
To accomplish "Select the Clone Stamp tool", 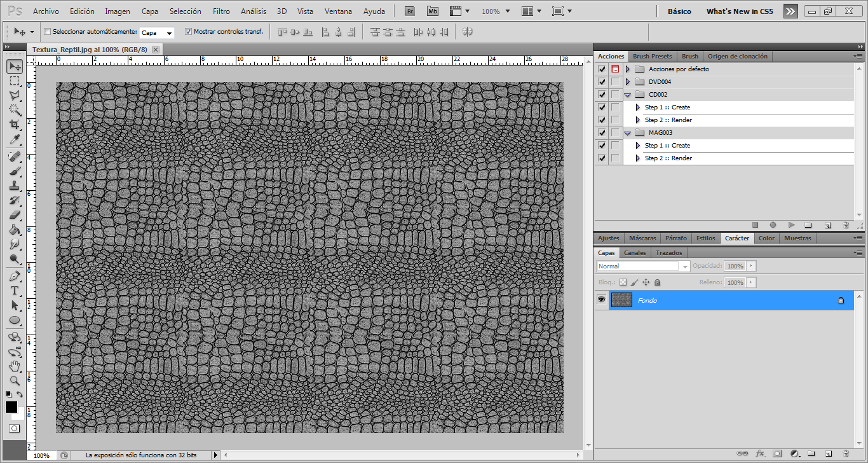I will [15, 186].
